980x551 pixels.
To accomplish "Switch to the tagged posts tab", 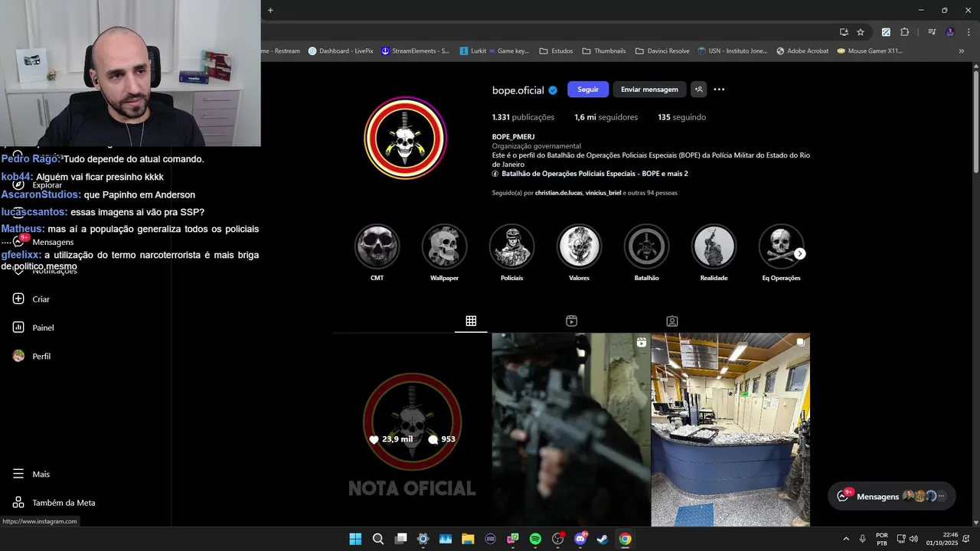I will point(671,321).
